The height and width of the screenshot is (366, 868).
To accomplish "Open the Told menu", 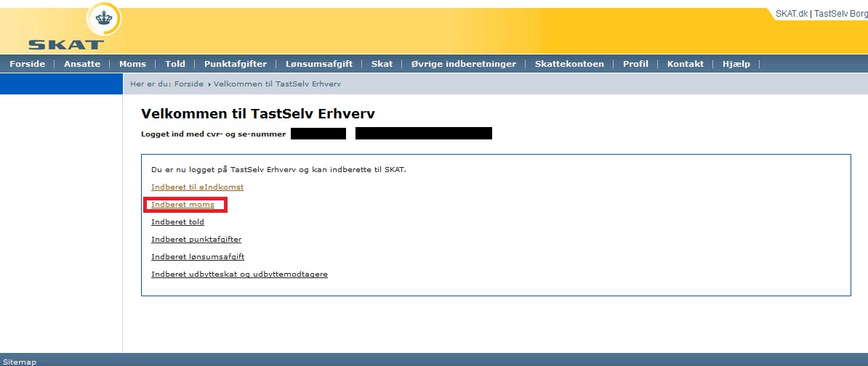I will pyautogui.click(x=175, y=64).
